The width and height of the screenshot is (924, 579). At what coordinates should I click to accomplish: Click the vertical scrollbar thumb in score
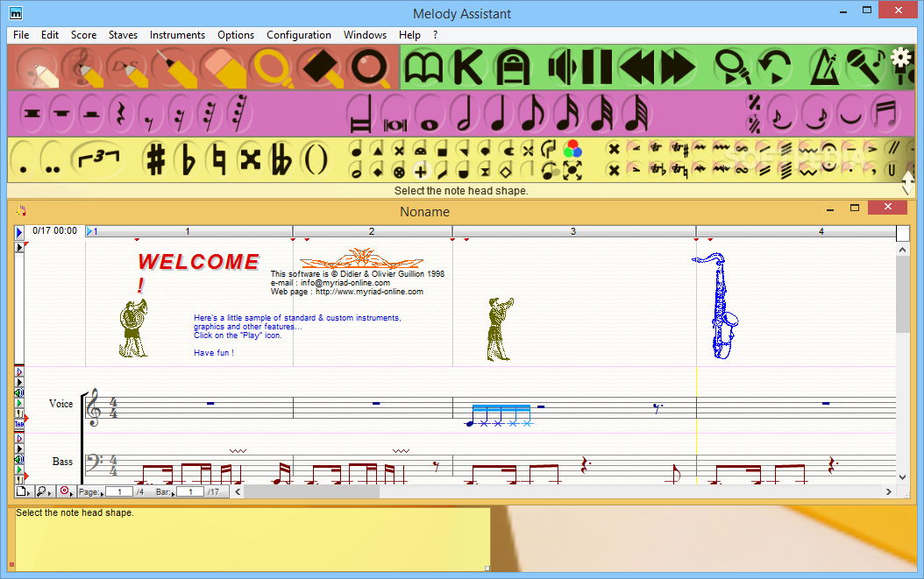902,294
